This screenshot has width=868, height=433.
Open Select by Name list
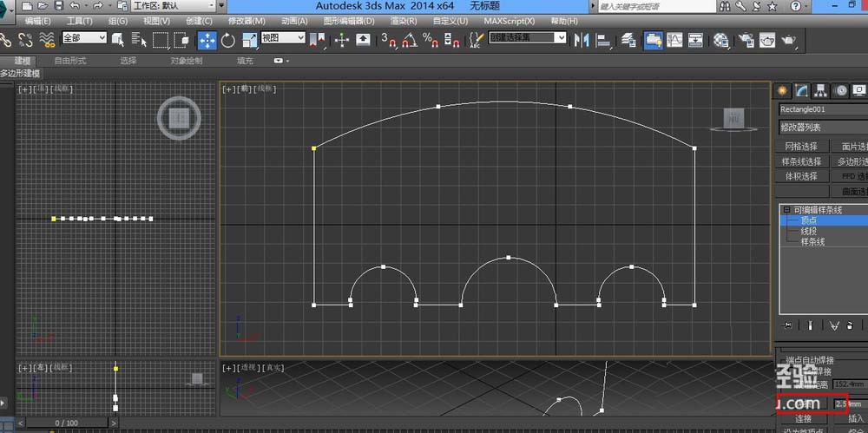[139, 39]
